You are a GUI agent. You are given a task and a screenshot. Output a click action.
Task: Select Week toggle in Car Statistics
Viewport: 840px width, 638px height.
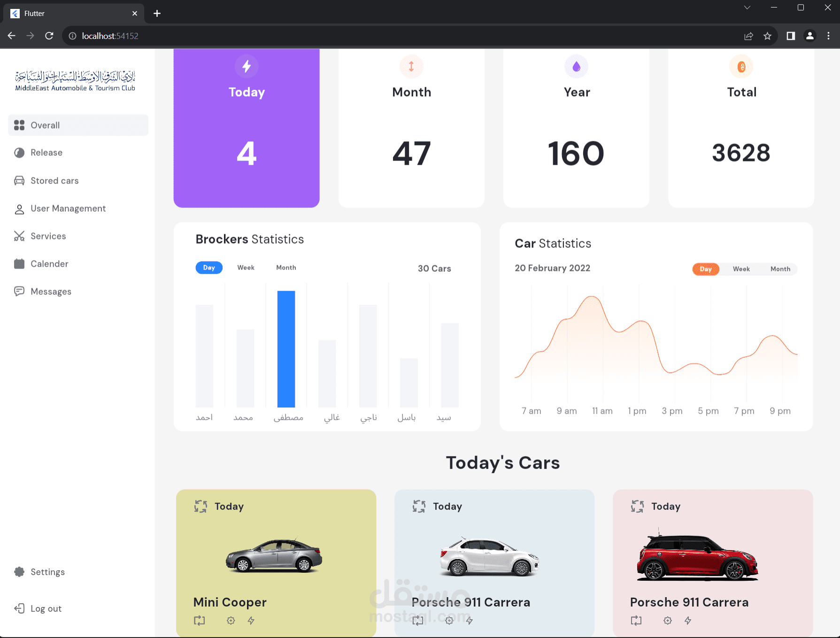(x=741, y=269)
